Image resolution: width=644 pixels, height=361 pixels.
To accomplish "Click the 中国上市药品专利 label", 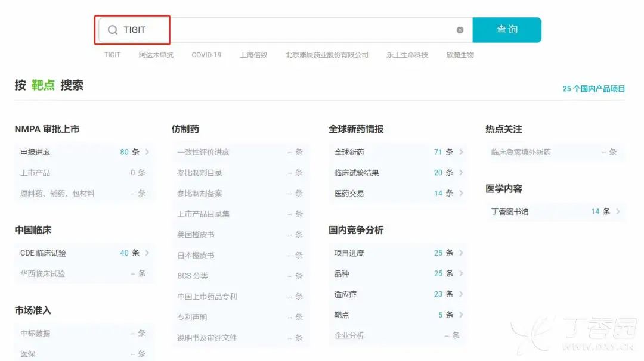I will [207, 296].
